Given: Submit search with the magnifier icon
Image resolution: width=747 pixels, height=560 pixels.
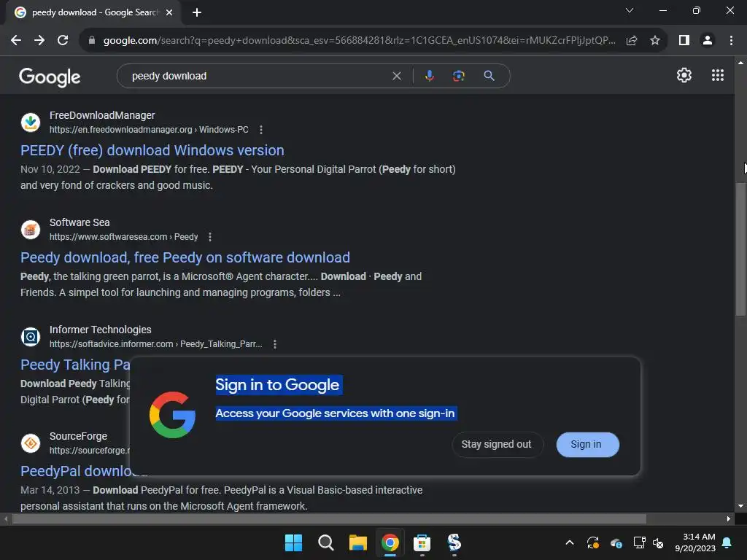Looking at the screenshot, I should pyautogui.click(x=489, y=76).
